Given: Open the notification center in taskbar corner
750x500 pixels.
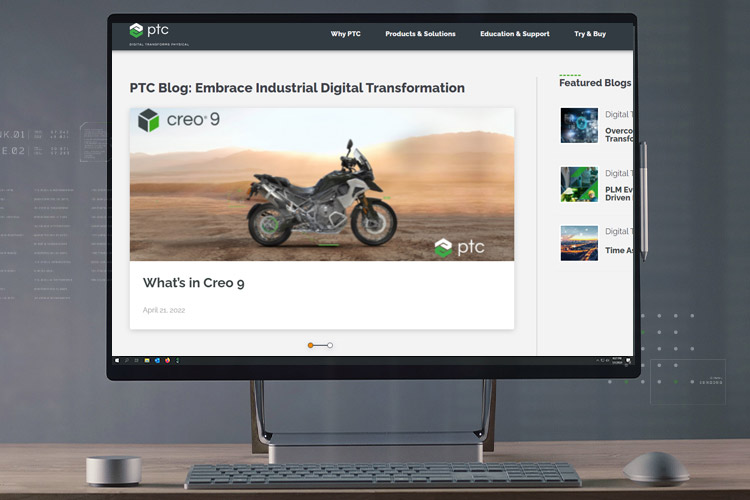Looking at the screenshot, I should 629,360.
